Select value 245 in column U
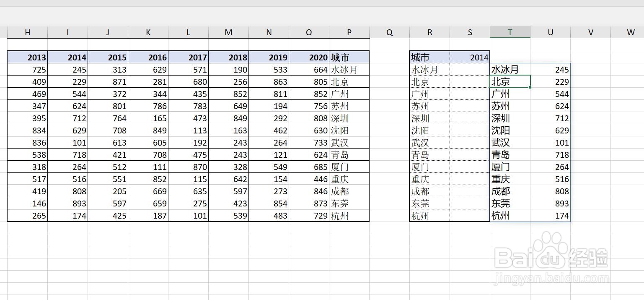Viewport: 644px width, 300px height. pyautogui.click(x=550, y=70)
